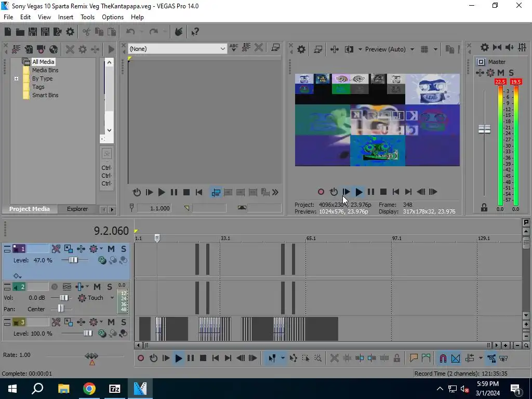Click the Master bus volume fader

click(484, 129)
